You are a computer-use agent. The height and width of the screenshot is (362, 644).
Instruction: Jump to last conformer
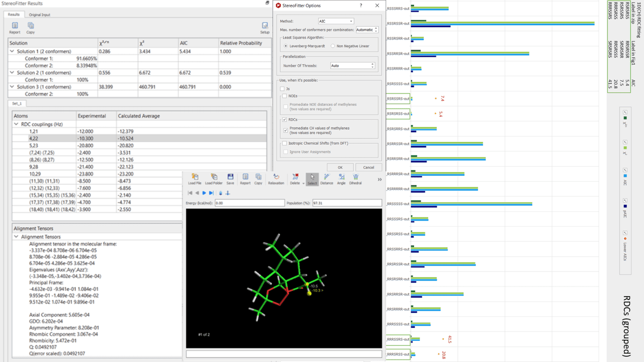click(211, 193)
